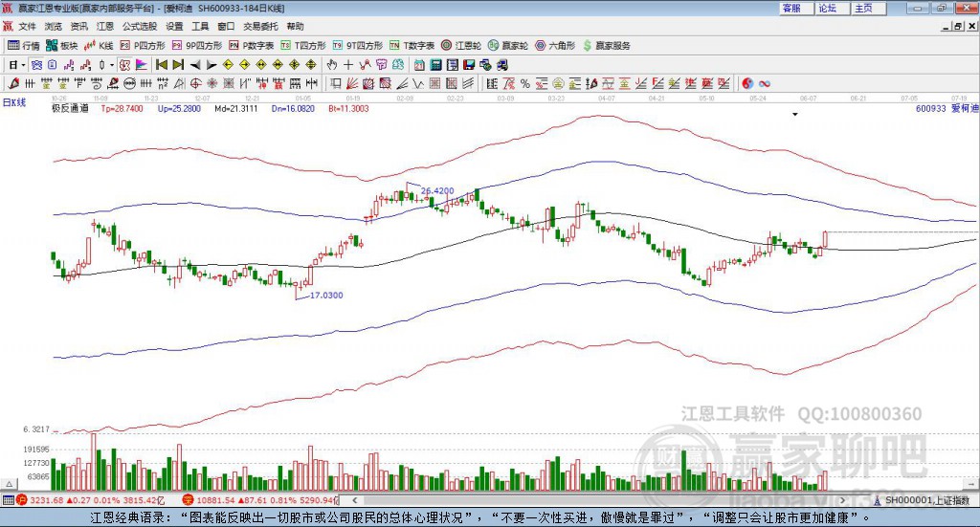Screen dimensions: 980x527
Task: Open the 六角形 hexagon tool
Action: coord(555,46)
